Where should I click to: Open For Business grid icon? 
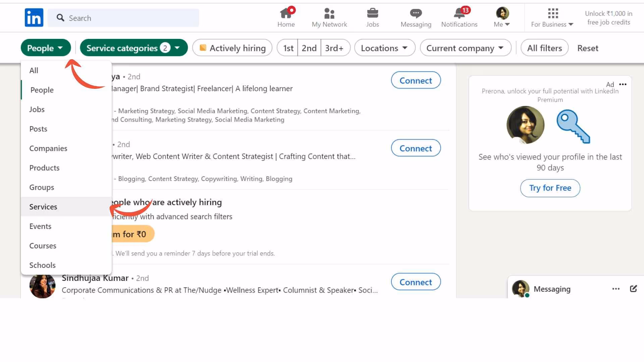[552, 13]
